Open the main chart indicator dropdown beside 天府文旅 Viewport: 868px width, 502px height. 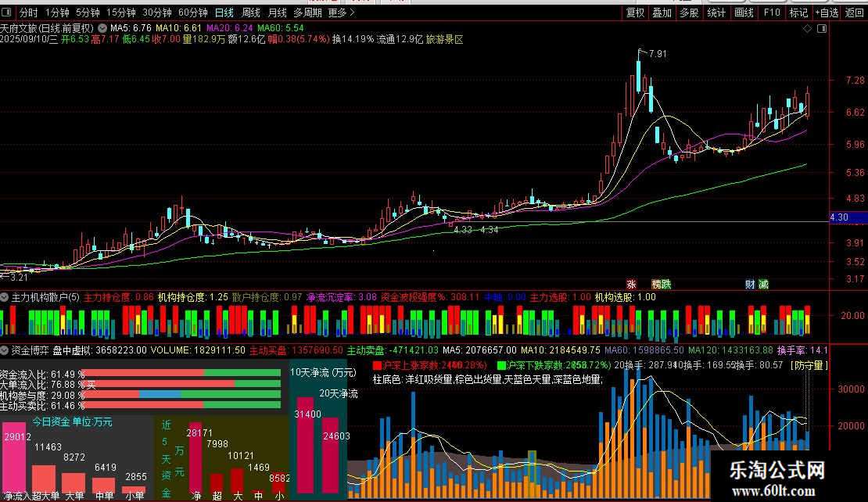coord(102,27)
